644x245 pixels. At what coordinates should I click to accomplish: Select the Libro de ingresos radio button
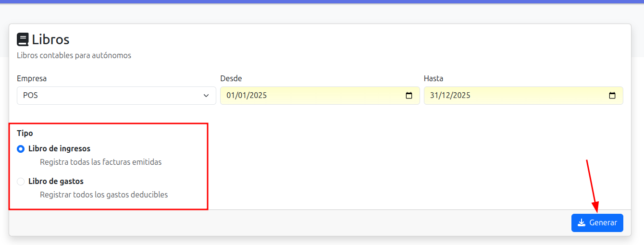tap(21, 149)
